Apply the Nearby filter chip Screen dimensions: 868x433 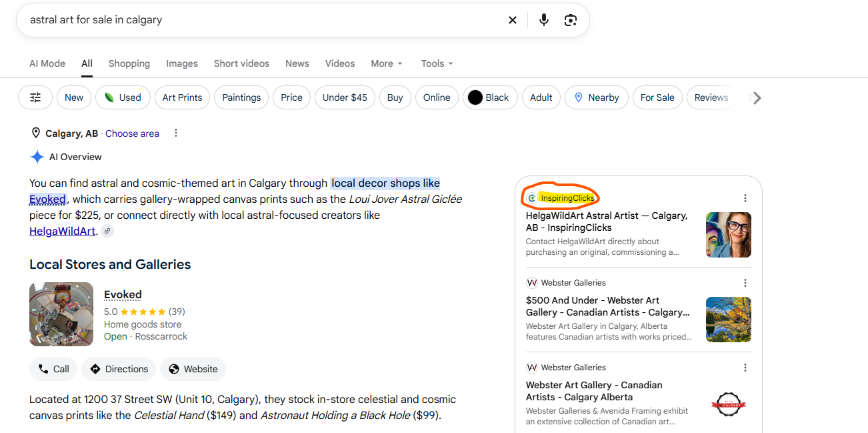pyautogui.click(x=597, y=97)
